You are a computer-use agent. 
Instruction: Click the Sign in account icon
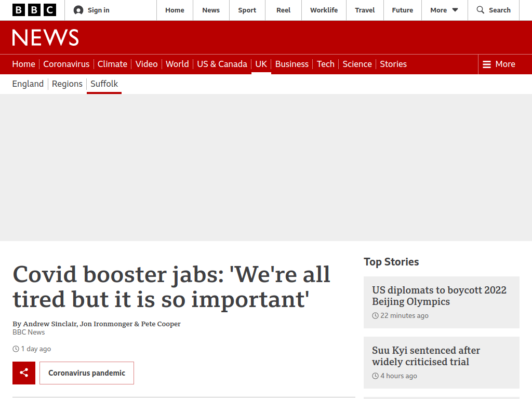point(78,10)
